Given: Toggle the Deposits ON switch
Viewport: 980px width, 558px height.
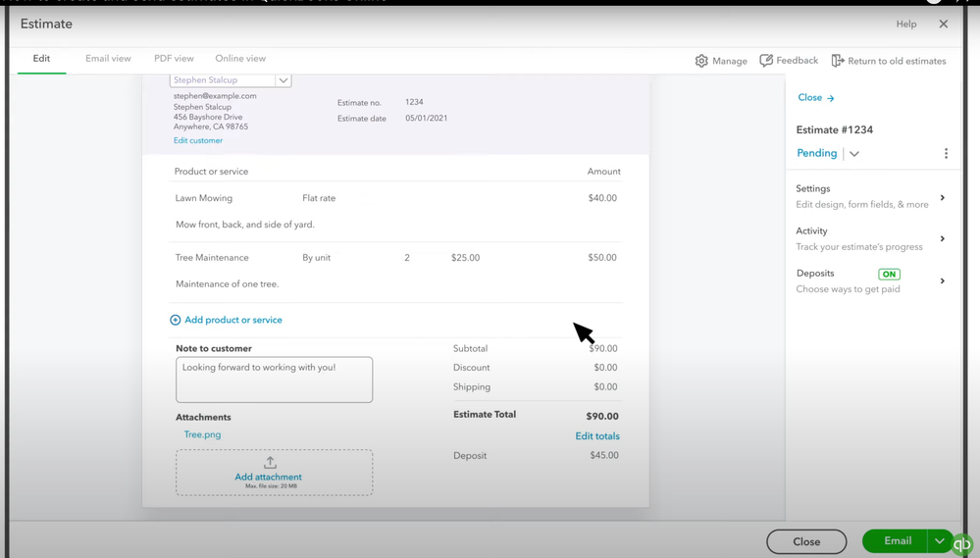Looking at the screenshot, I should coord(889,274).
